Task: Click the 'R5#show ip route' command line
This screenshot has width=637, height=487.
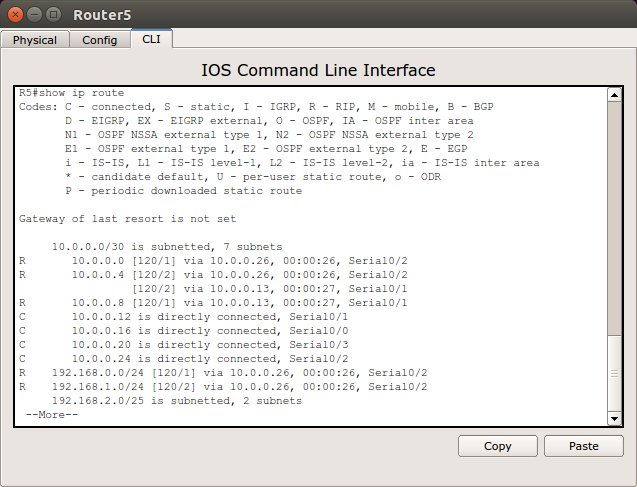Action: click(x=72, y=93)
